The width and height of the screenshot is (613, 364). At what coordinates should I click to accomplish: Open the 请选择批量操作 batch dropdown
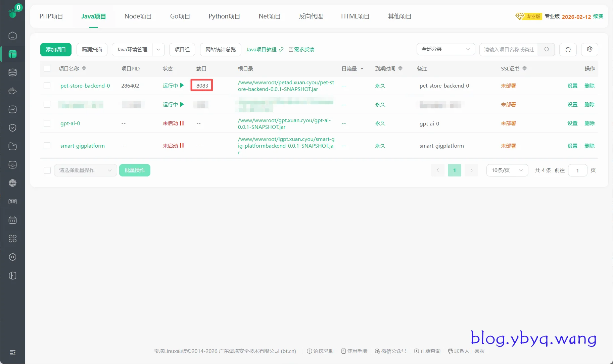(85, 170)
